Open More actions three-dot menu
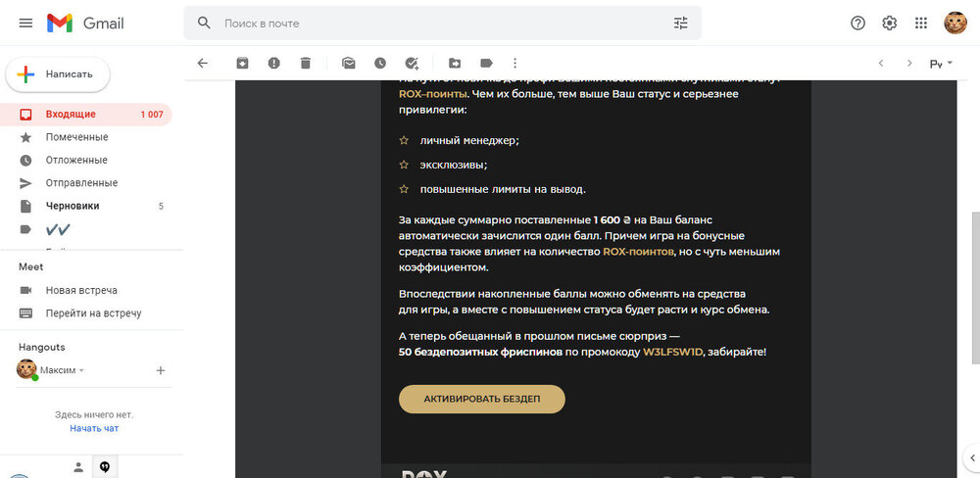 (x=515, y=63)
